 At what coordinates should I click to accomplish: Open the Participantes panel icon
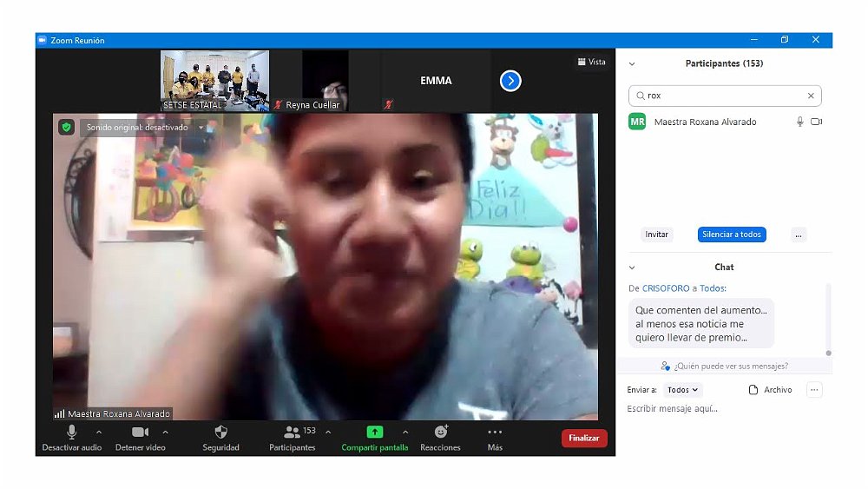click(292, 432)
